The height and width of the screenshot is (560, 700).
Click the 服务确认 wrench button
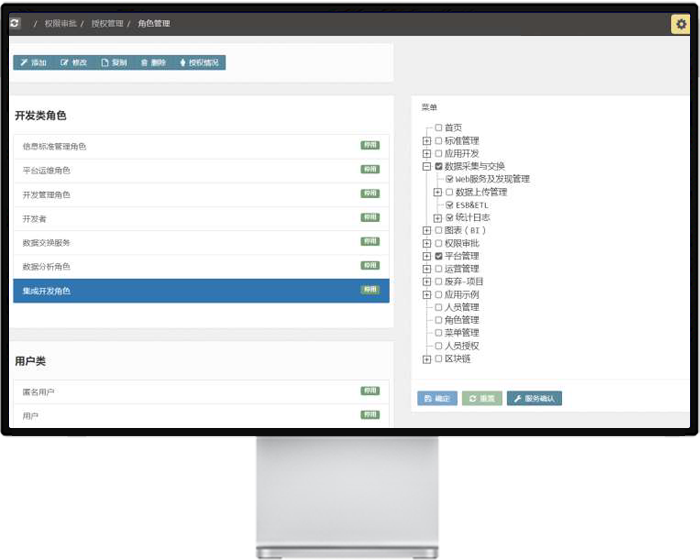[x=534, y=398]
